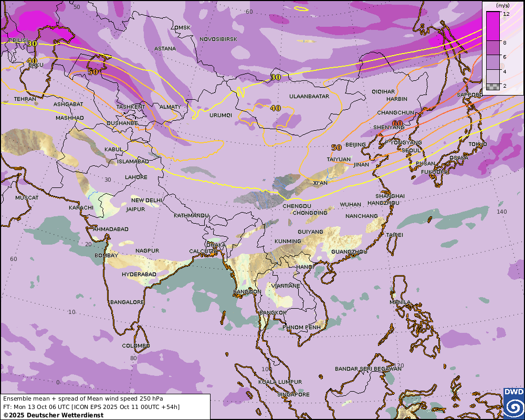Click the Manila city label
Image resolution: width=525 pixels, height=420 pixels.
pos(401,303)
